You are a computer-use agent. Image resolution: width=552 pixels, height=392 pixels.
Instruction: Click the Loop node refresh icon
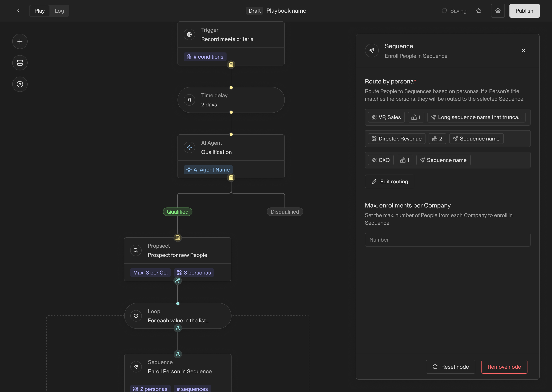(136, 316)
